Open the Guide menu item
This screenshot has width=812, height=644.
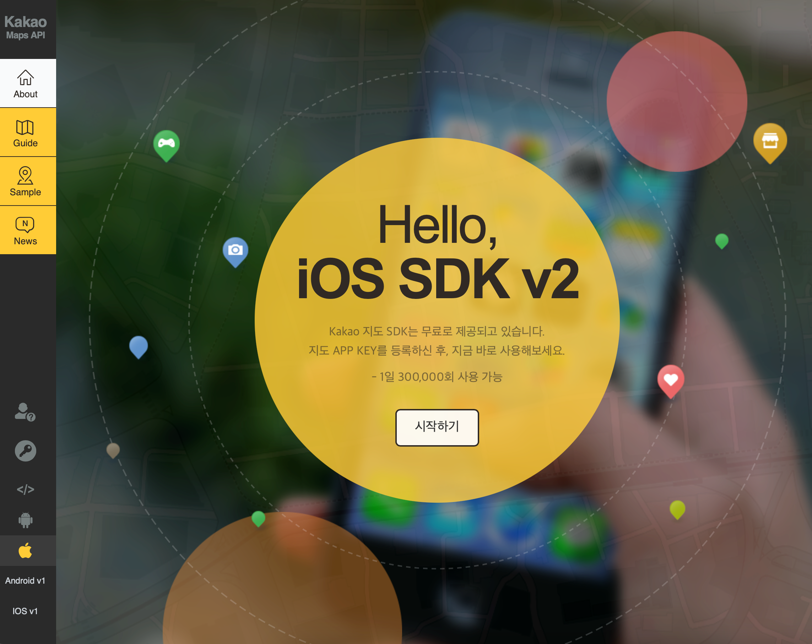click(x=26, y=132)
